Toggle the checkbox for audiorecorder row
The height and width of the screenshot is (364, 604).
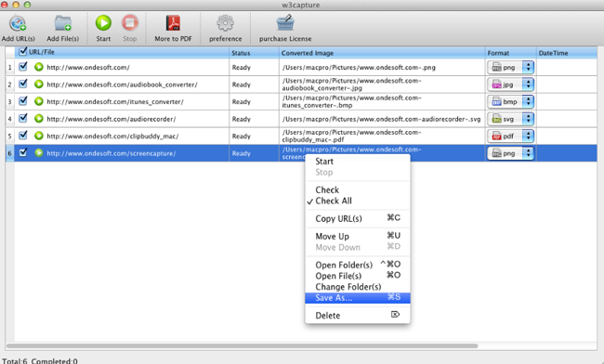[23, 118]
